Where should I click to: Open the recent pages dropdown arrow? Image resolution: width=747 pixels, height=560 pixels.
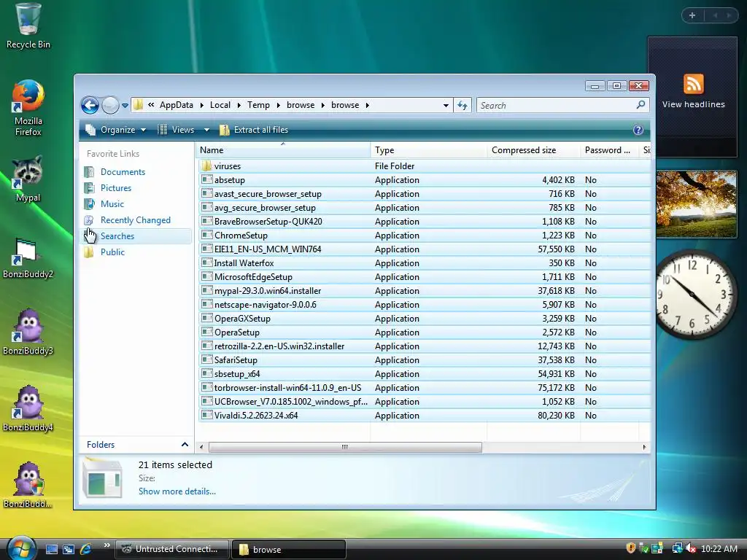[x=125, y=106]
